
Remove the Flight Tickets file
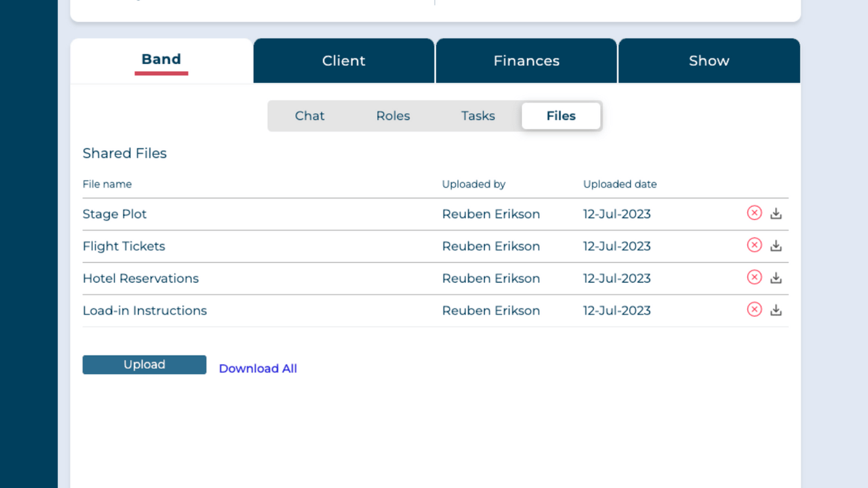point(754,246)
